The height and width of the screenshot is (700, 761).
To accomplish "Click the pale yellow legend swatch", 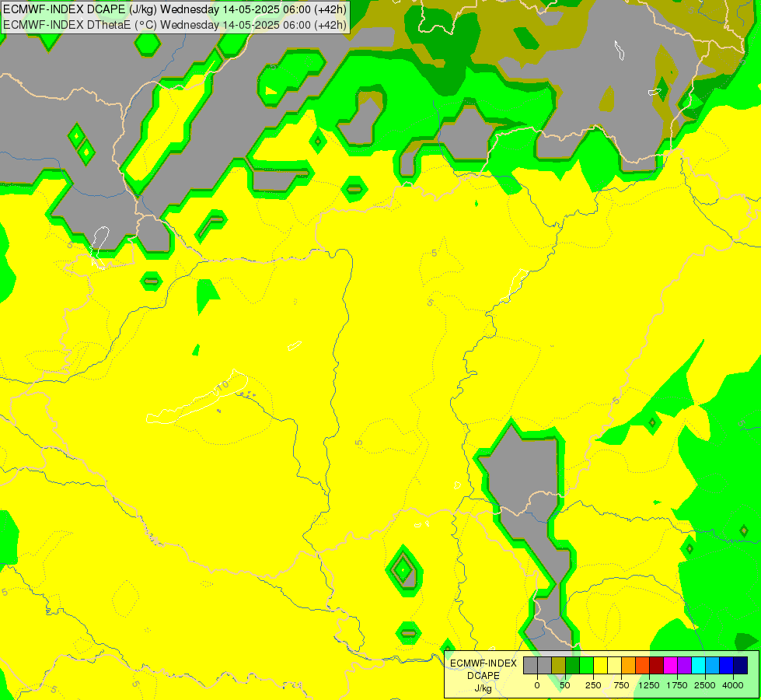I will 614,666.
